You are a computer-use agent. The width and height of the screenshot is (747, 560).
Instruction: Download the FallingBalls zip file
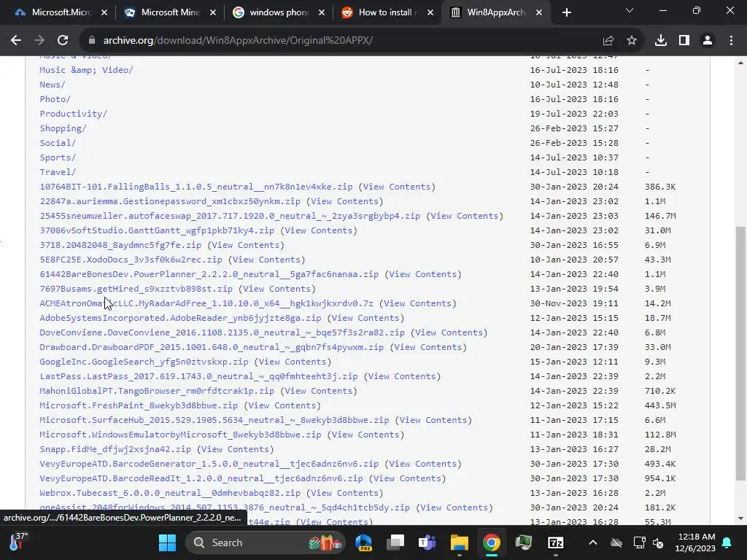click(196, 187)
